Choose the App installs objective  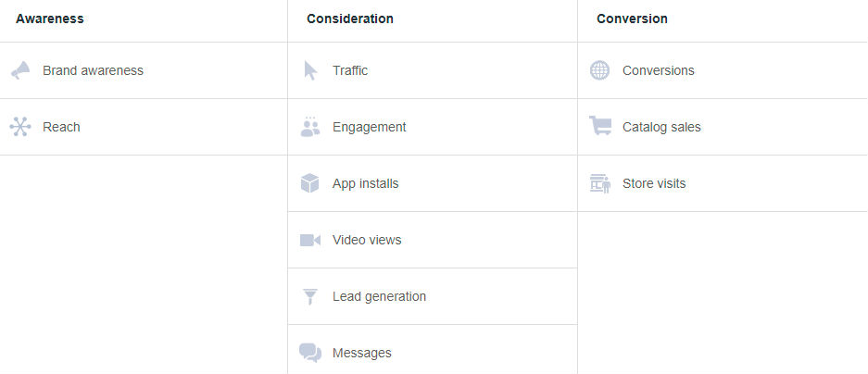[x=365, y=183]
